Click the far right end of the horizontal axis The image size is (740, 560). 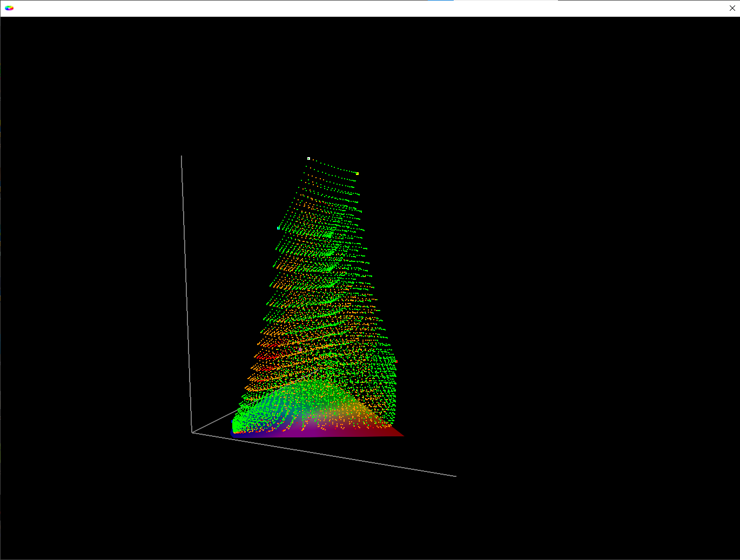455,476
